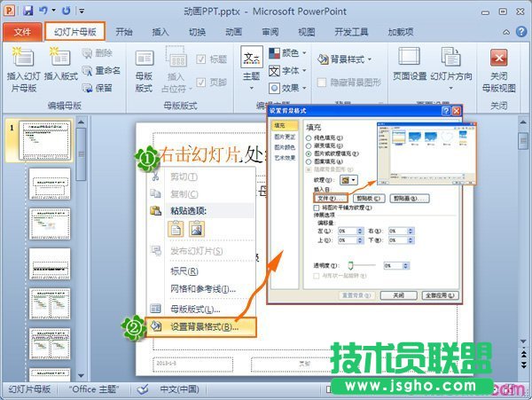The width and height of the screenshot is (532, 400).
Task: Click the 文件(F)... button in the dialog
Action: [331, 198]
